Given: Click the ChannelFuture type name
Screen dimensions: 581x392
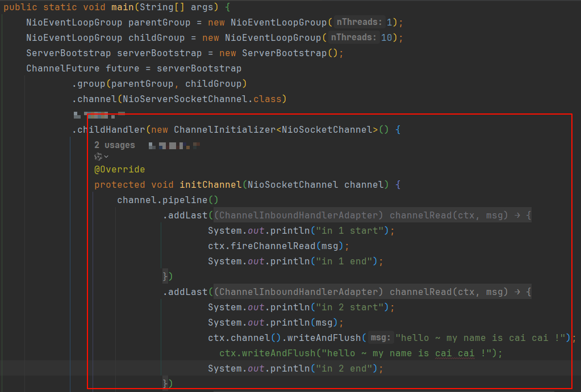Looking at the screenshot, I should point(63,68).
